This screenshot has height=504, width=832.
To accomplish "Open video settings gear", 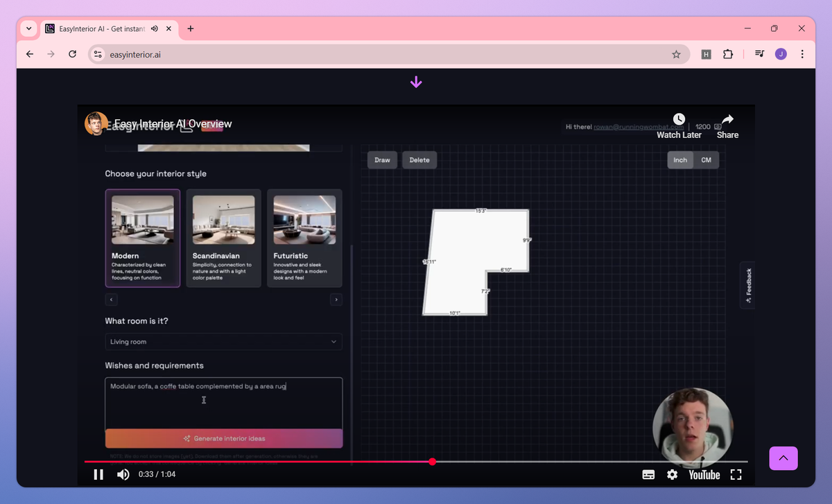I will (x=672, y=475).
